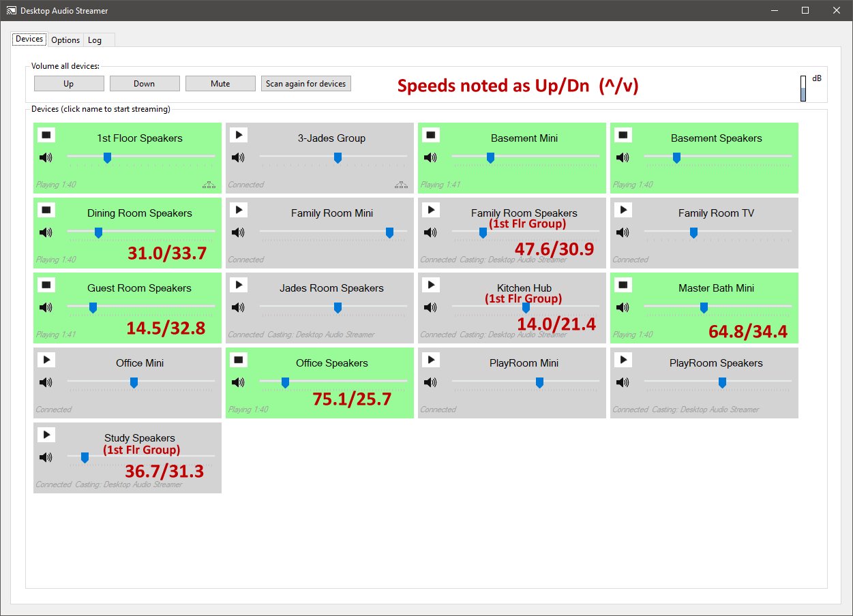Mute Guest Room Speakers speaker icon

coord(46,308)
